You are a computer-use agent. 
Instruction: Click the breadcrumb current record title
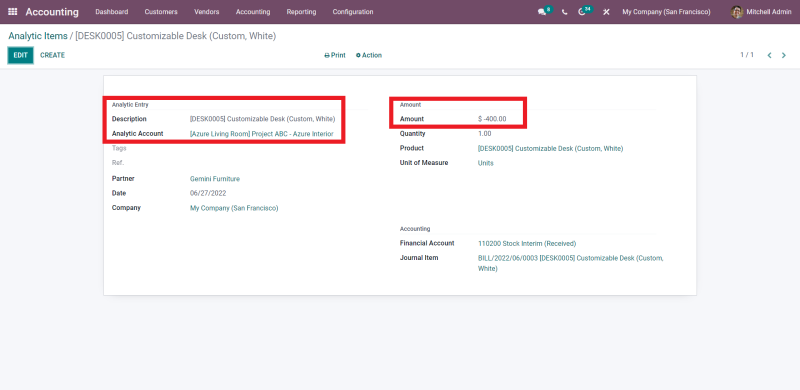coord(176,36)
